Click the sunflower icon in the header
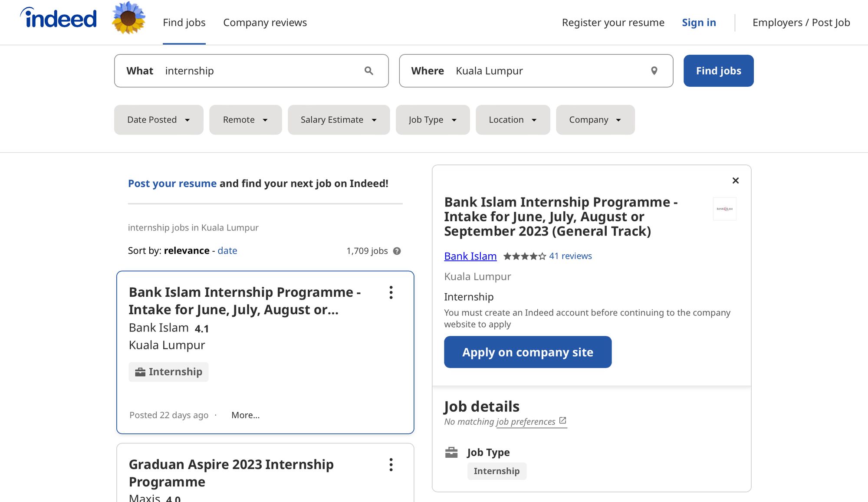The height and width of the screenshot is (502, 868). pyautogui.click(x=128, y=18)
